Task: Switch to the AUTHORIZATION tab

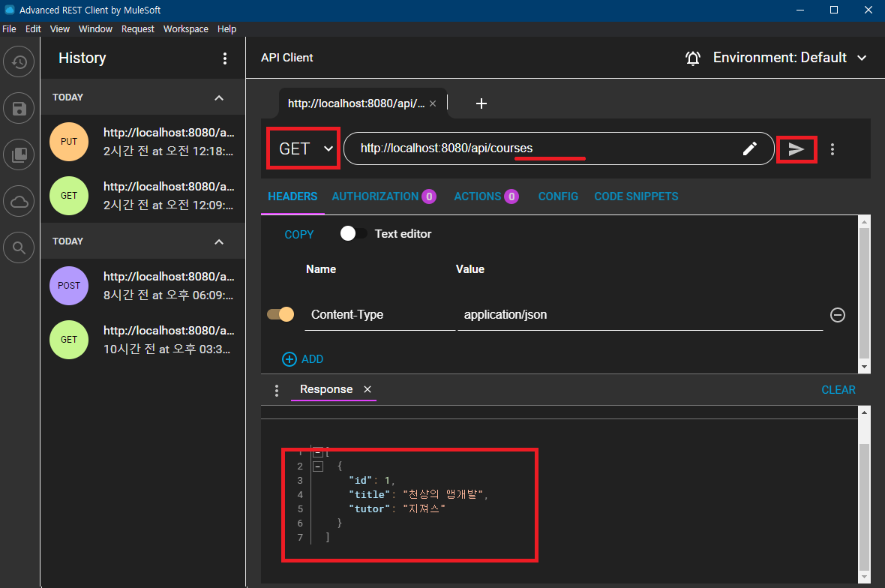Action: tap(384, 196)
